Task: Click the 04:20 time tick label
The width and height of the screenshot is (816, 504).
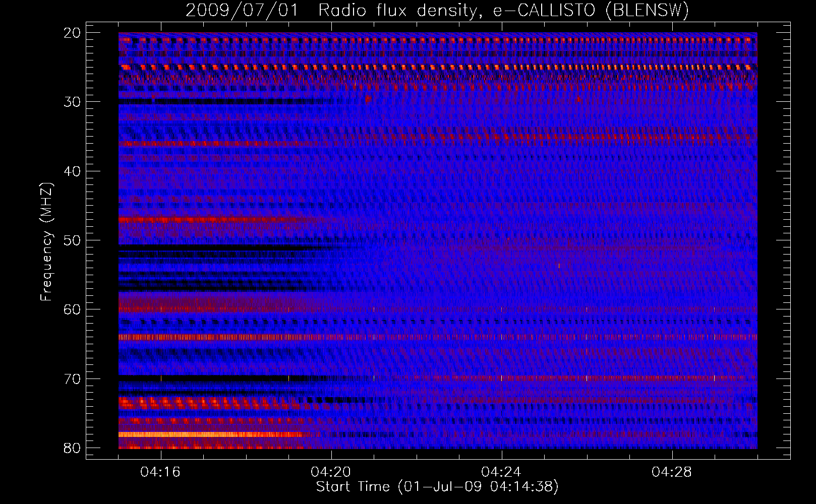Action: click(331, 472)
